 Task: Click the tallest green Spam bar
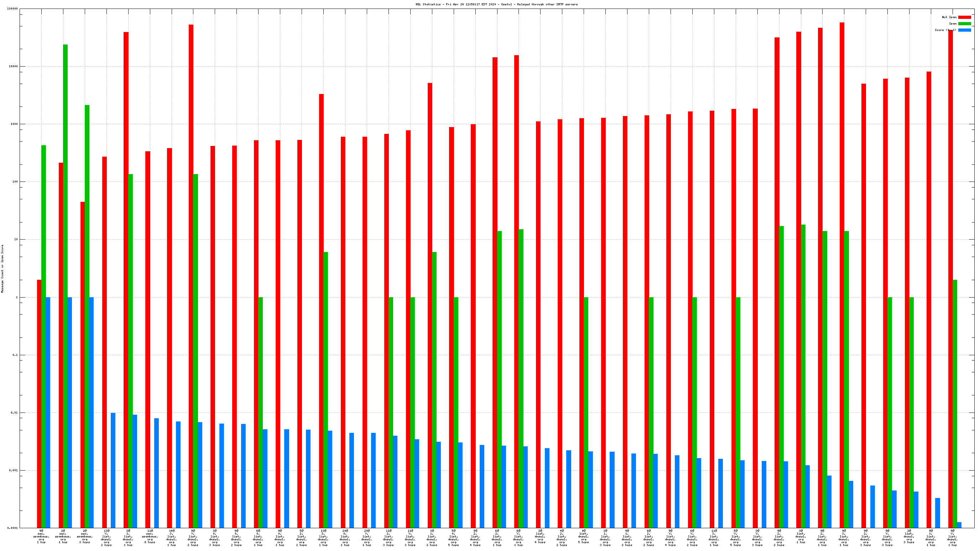(x=66, y=285)
